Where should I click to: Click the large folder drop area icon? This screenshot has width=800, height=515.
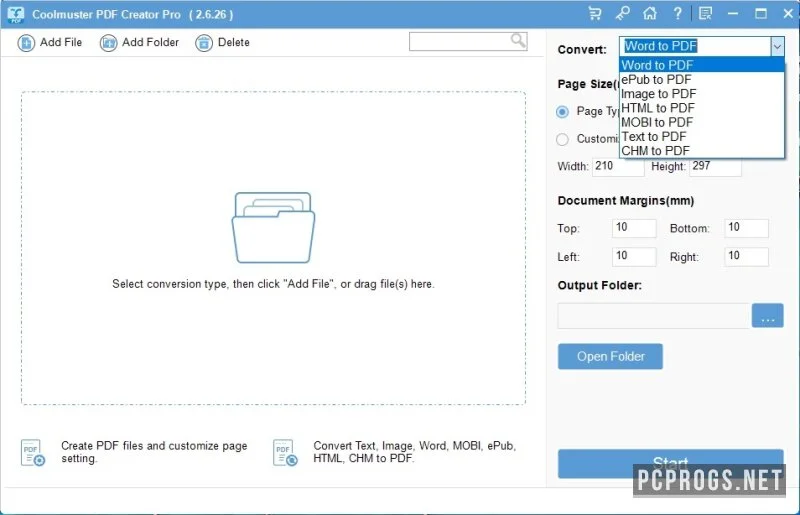[x=273, y=228]
